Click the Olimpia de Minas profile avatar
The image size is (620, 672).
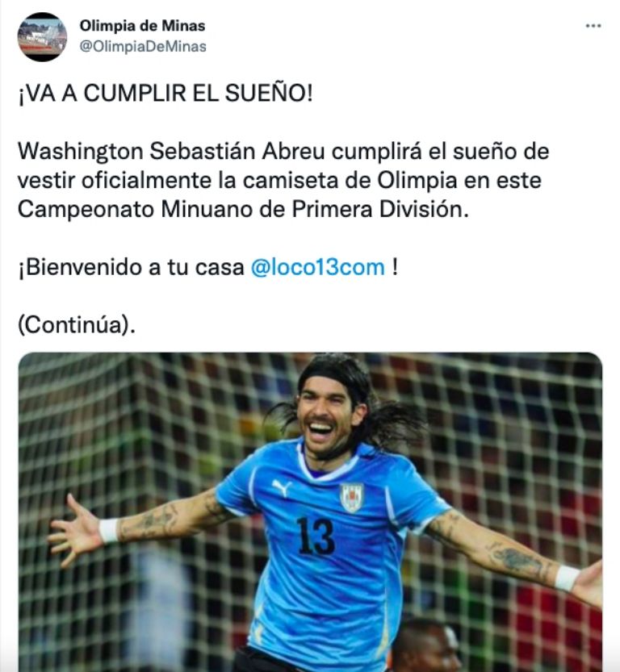click(42, 37)
